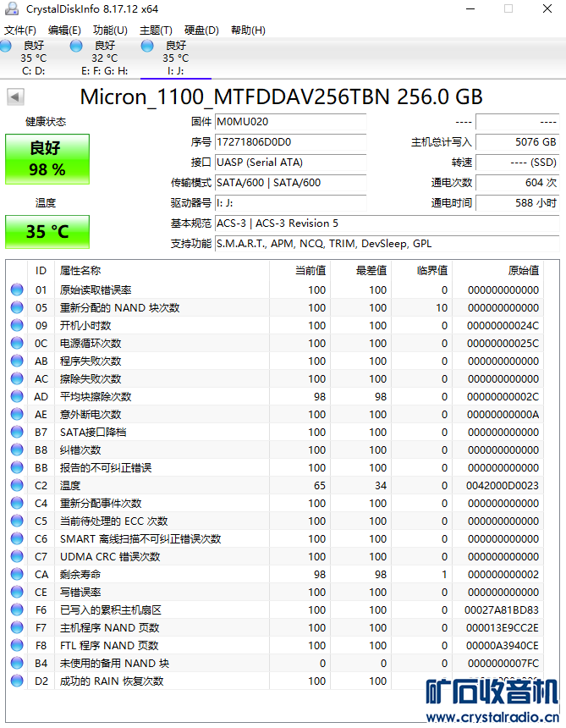Screen dimensions: 566x728
Task: Click the 主机程序 NAND 页数 attribute name
Action: (x=109, y=628)
